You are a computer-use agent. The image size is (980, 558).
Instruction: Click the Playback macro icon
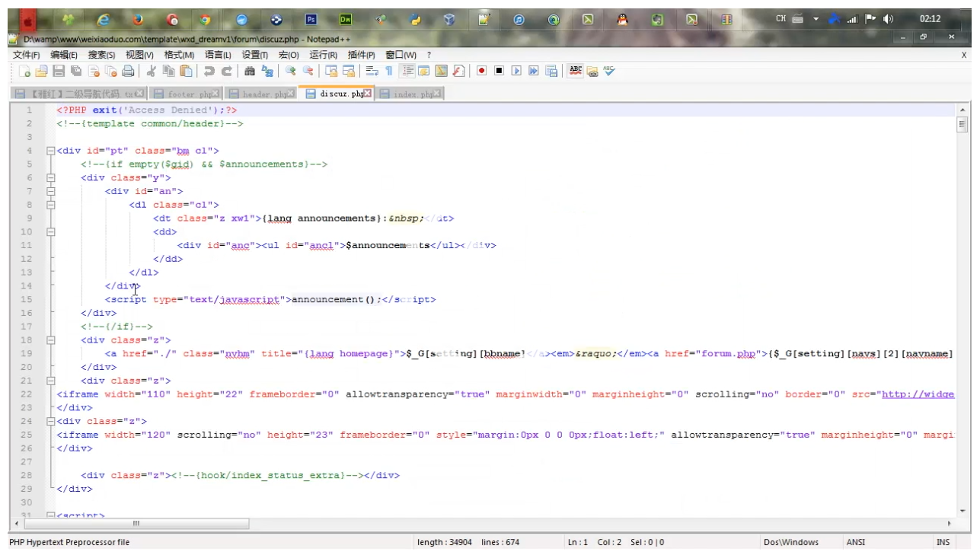coord(516,71)
